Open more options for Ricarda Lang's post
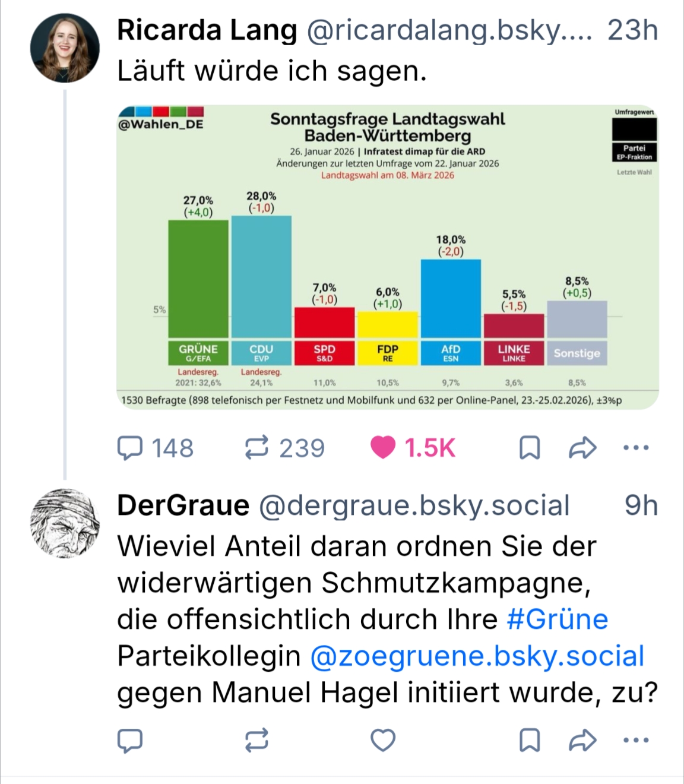 [636, 448]
